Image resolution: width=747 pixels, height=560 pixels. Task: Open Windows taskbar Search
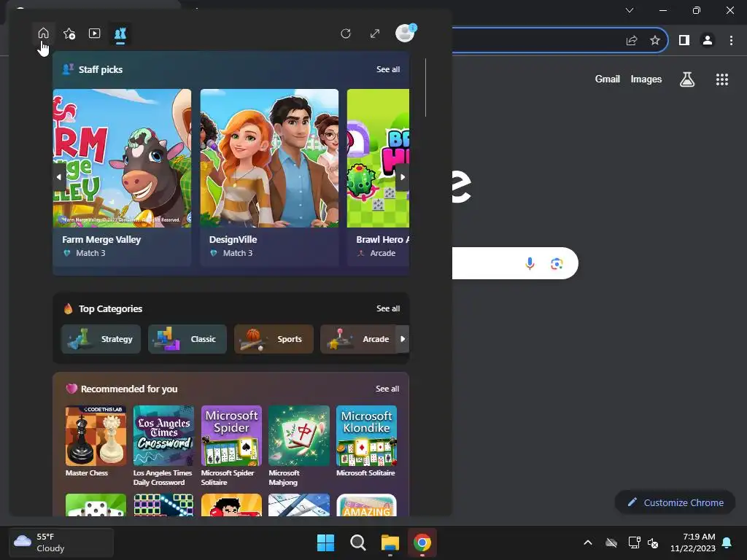[x=357, y=542]
